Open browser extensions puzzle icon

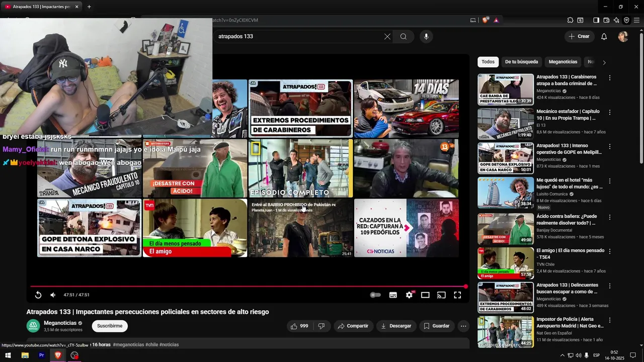pos(570,20)
